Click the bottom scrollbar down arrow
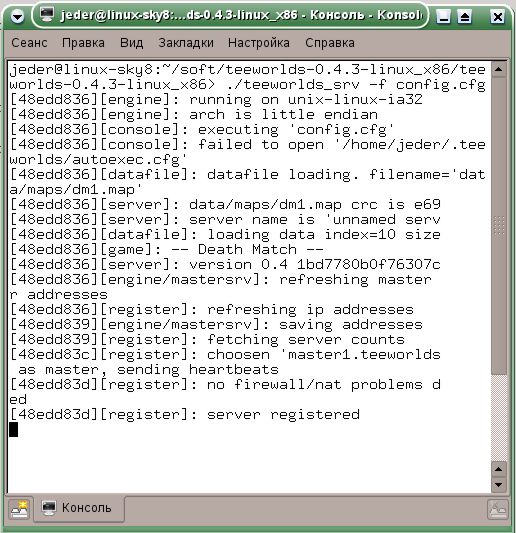This screenshot has width=516, height=533. 499,485
